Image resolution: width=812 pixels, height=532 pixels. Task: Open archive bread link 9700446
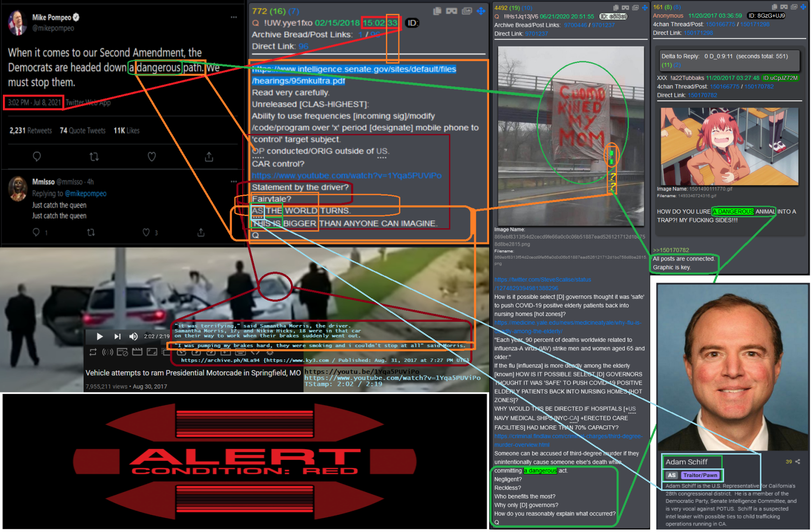click(576, 25)
